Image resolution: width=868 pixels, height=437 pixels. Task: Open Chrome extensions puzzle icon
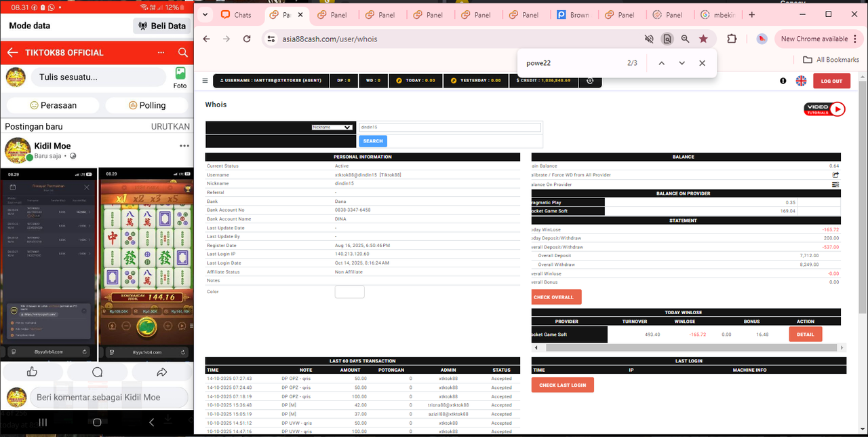click(732, 39)
